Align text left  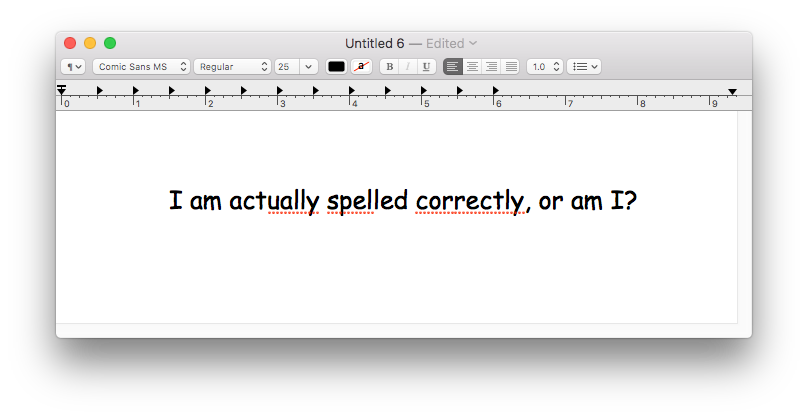click(452, 66)
